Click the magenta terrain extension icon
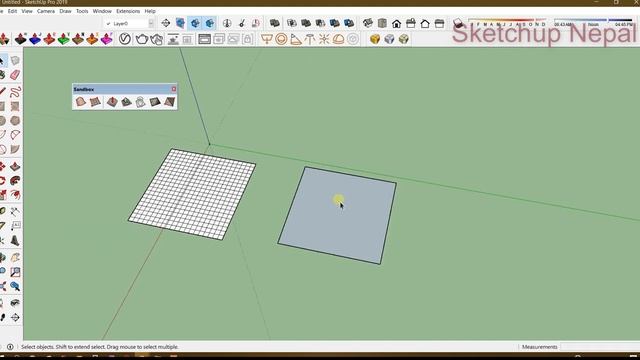Screen dimensions: 640x360 (x=107, y=39)
